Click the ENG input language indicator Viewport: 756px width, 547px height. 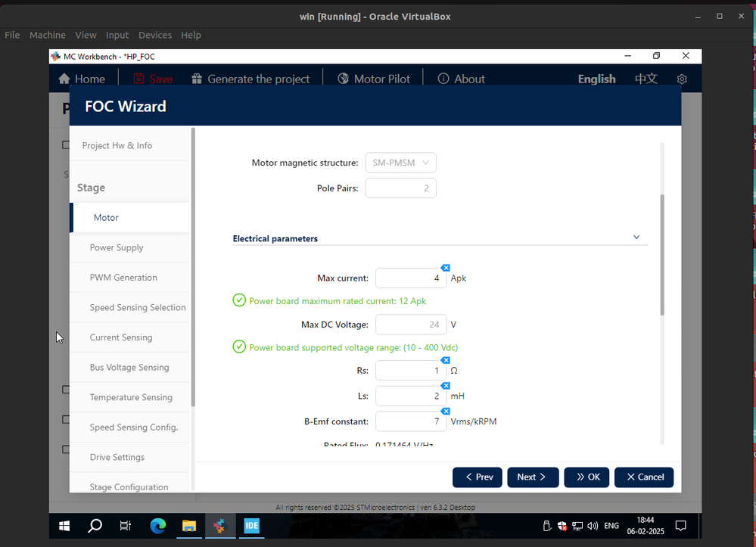611,526
